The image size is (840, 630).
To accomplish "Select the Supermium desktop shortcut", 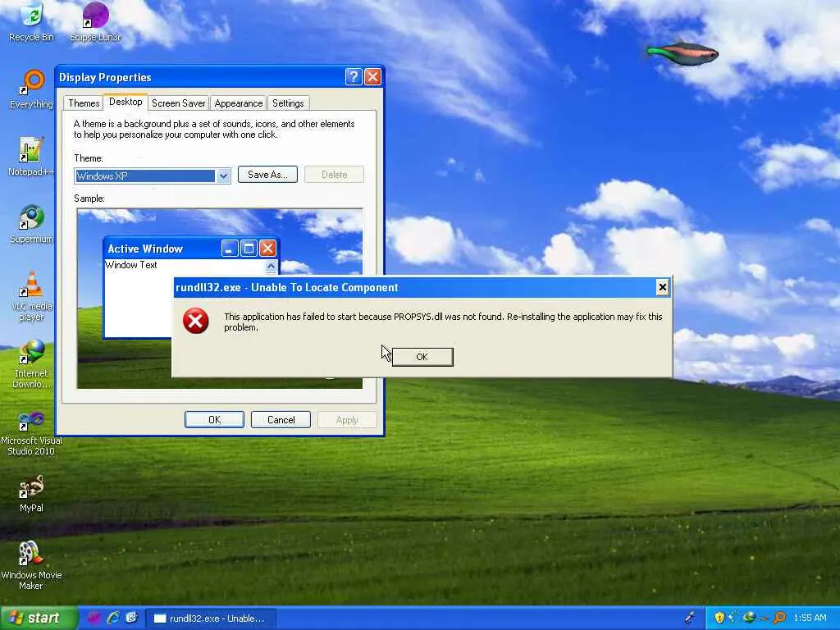I will (x=32, y=224).
